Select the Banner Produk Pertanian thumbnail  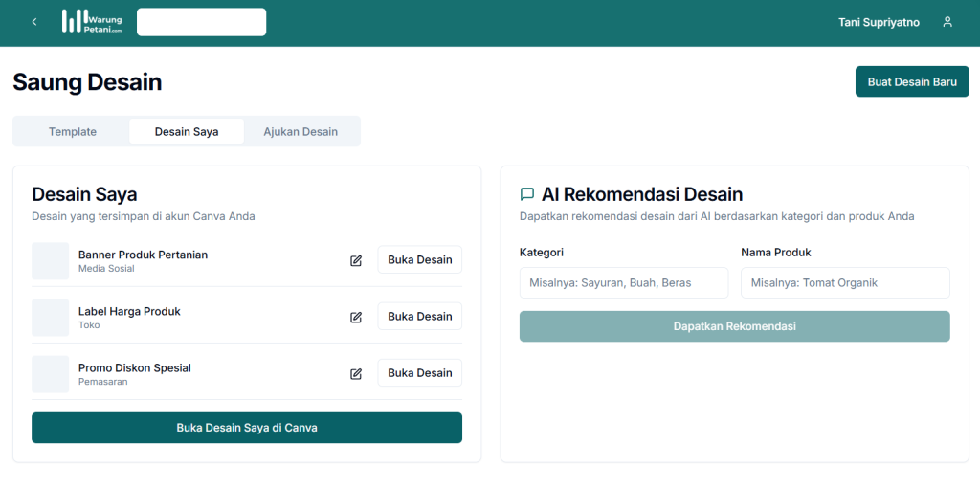pos(50,260)
